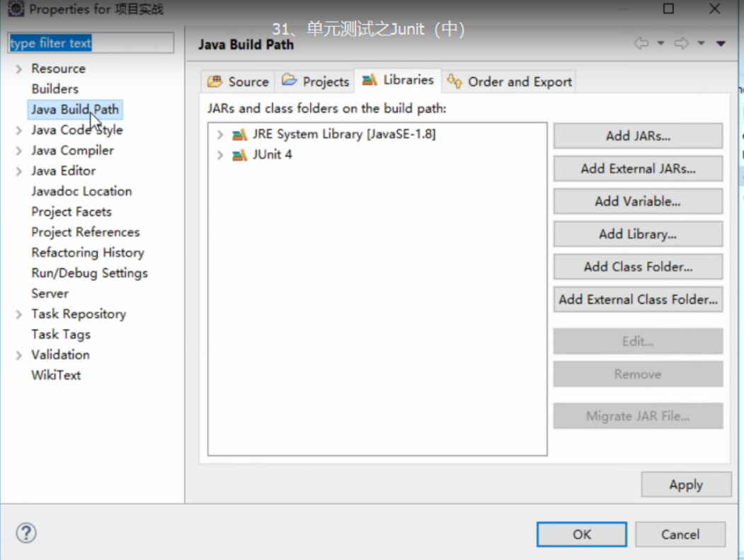744x560 pixels.
Task: Maximize the Properties dialog window
Action: coord(668,8)
